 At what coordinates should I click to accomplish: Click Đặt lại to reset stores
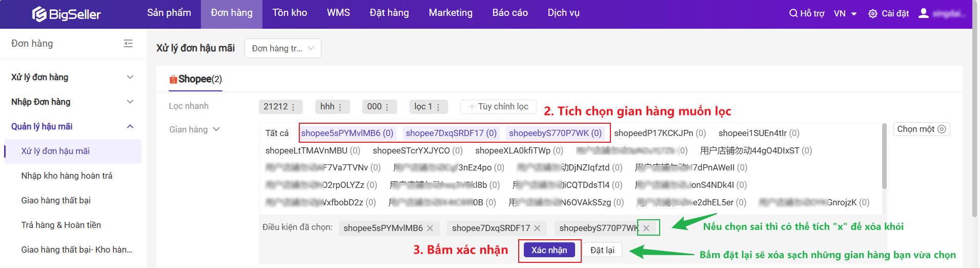(x=602, y=250)
